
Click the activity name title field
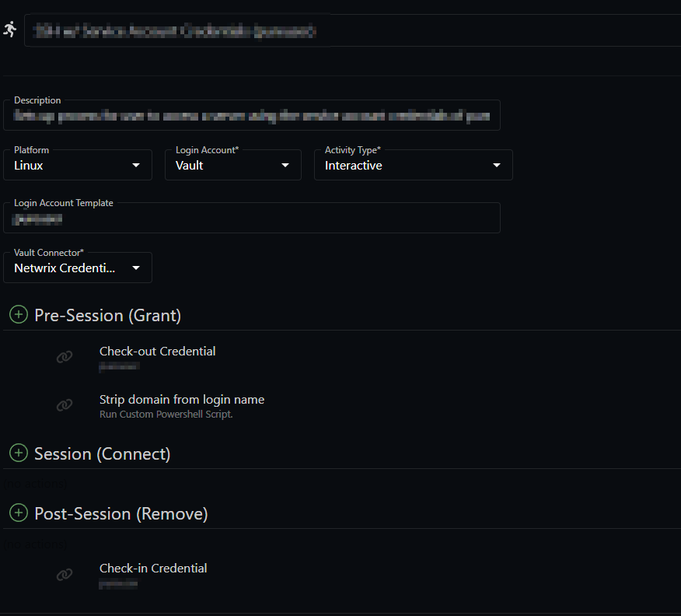tap(350, 31)
